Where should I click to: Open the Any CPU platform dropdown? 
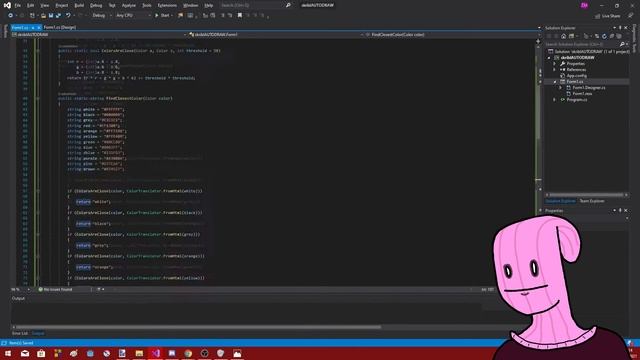[133, 16]
